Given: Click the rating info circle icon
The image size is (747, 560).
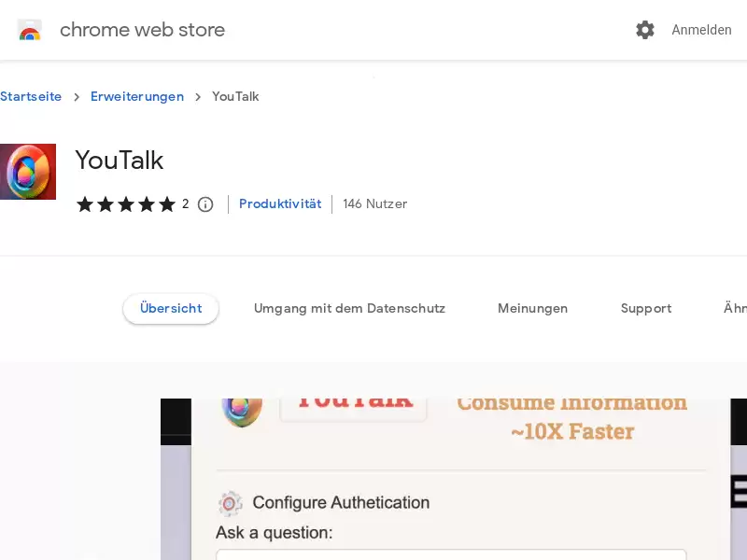Looking at the screenshot, I should pyautogui.click(x=205, y=204).
